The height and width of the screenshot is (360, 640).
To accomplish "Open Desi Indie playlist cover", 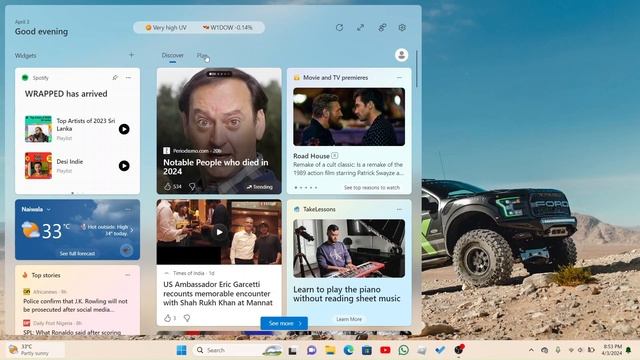I will [x=38, y=166].
